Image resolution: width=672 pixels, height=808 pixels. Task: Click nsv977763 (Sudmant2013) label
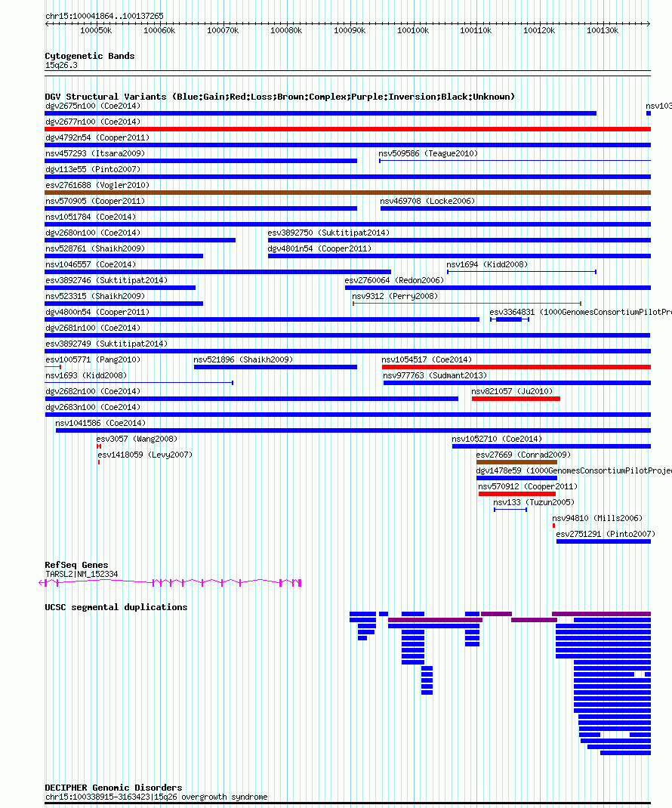[435, 375]
